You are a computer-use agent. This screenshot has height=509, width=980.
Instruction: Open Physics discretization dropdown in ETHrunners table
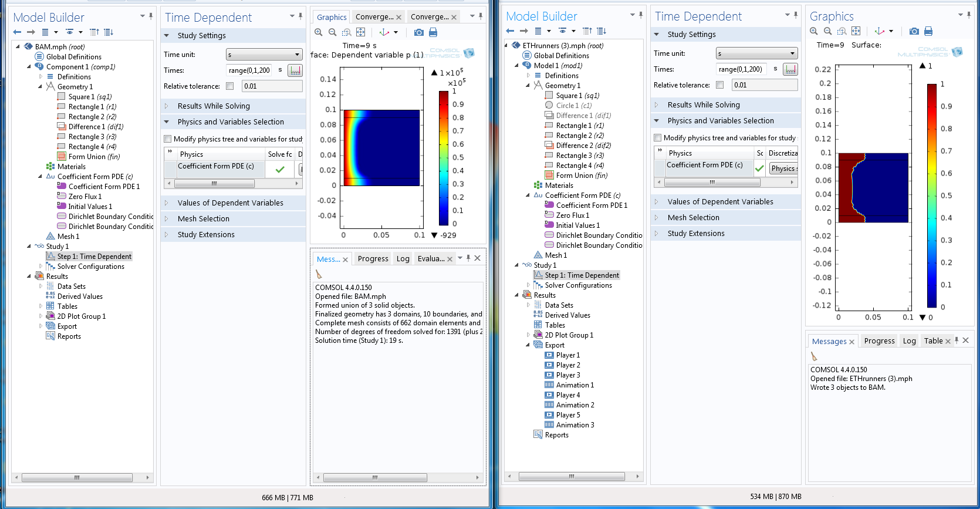pyautogui.click(x=783, y=168)
